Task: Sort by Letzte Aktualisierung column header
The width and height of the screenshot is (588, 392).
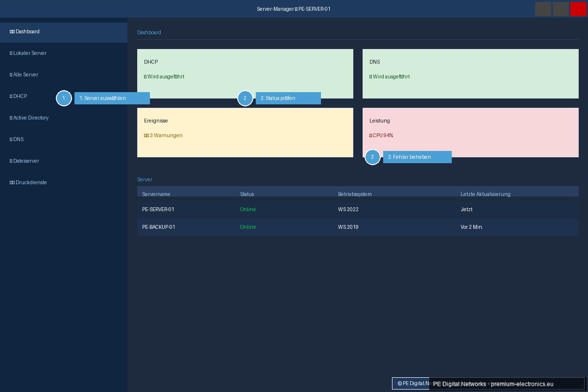Action: point(485,195)
